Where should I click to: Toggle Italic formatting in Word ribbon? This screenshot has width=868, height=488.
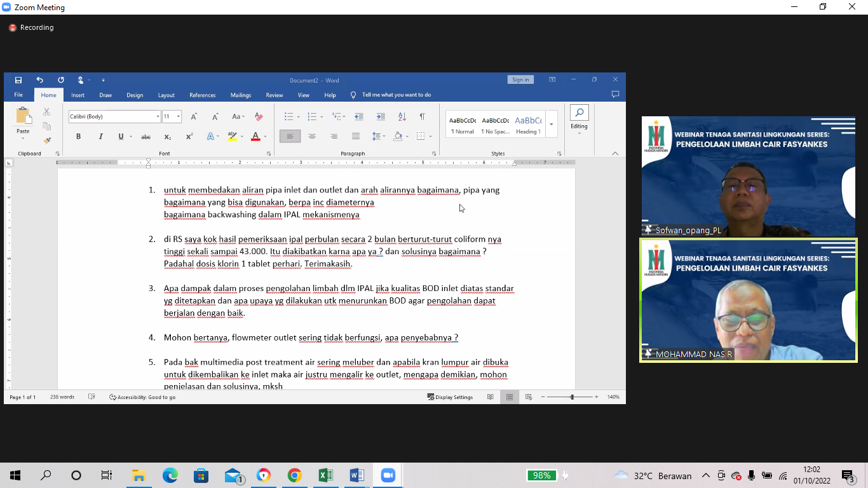[100, 137]
